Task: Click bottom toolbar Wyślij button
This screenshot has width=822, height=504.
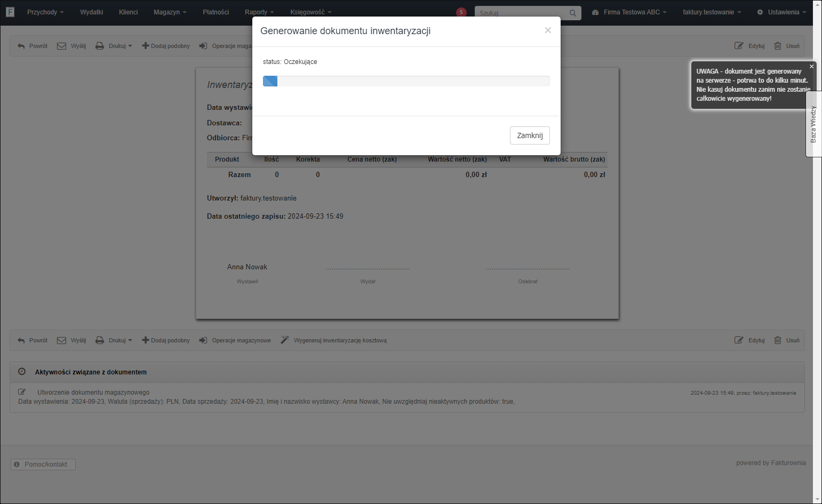Action: point(71,340)
